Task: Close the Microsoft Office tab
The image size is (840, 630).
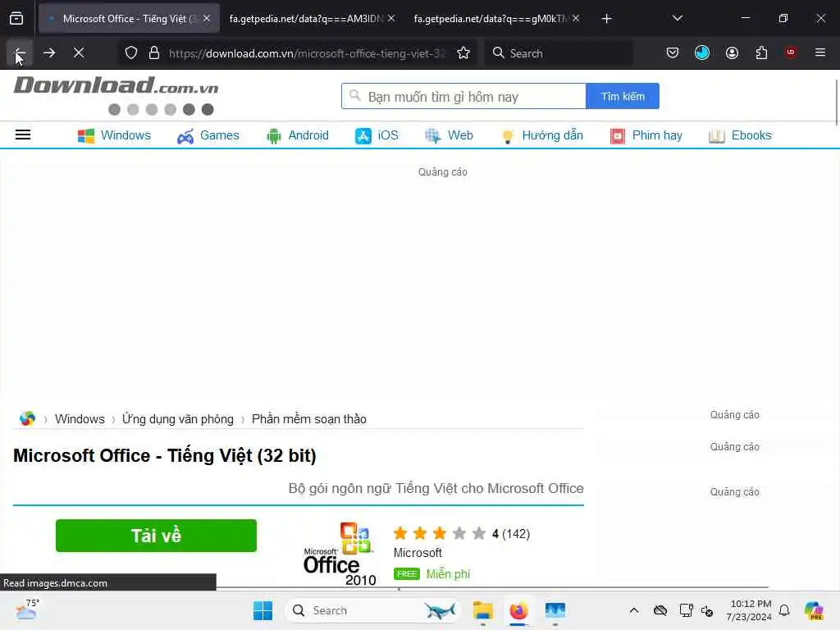Action: [x=207, y=19]
